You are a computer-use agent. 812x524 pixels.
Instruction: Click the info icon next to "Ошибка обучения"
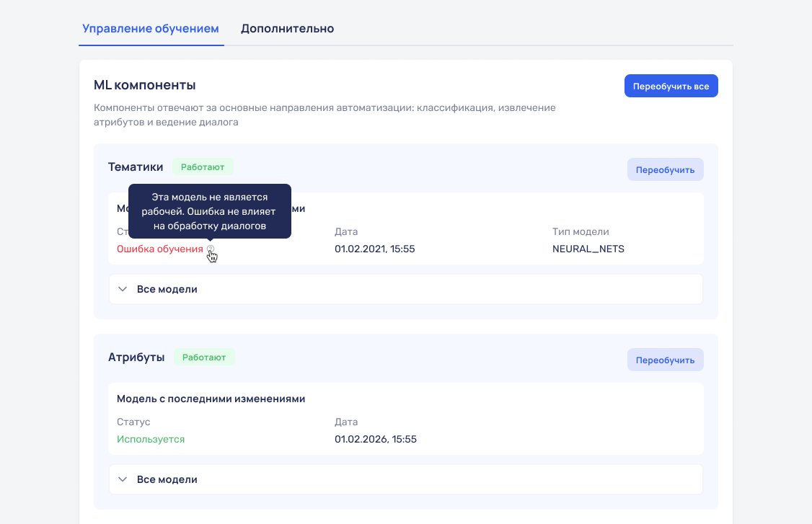click(210, 249)
